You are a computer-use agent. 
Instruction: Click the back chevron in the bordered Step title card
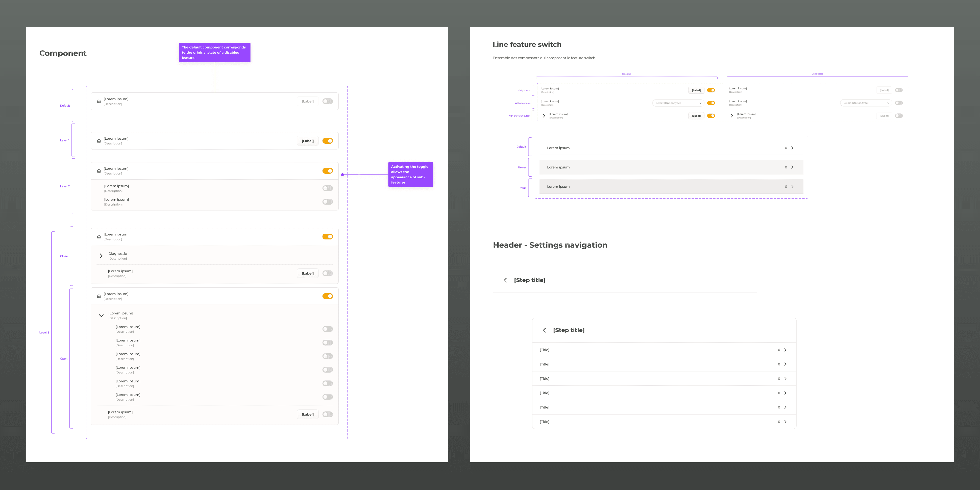[544, 330]
